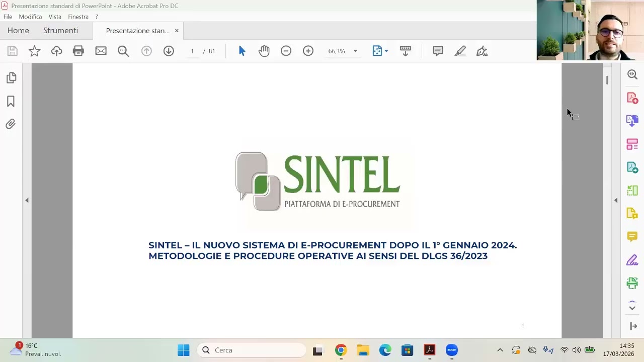Open the Comment tool in right pane
Viewport: 644px width, 362px height.
pos(632,236)
